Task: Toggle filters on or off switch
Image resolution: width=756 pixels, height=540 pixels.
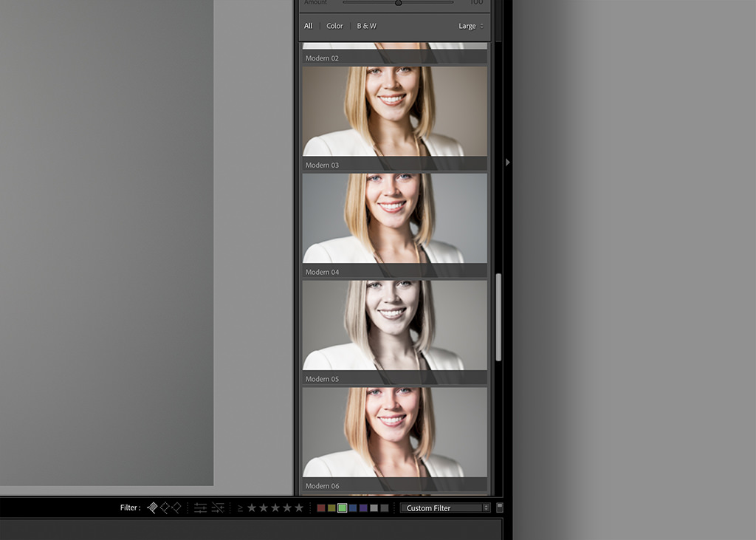Action: click(x=500, y=507)
